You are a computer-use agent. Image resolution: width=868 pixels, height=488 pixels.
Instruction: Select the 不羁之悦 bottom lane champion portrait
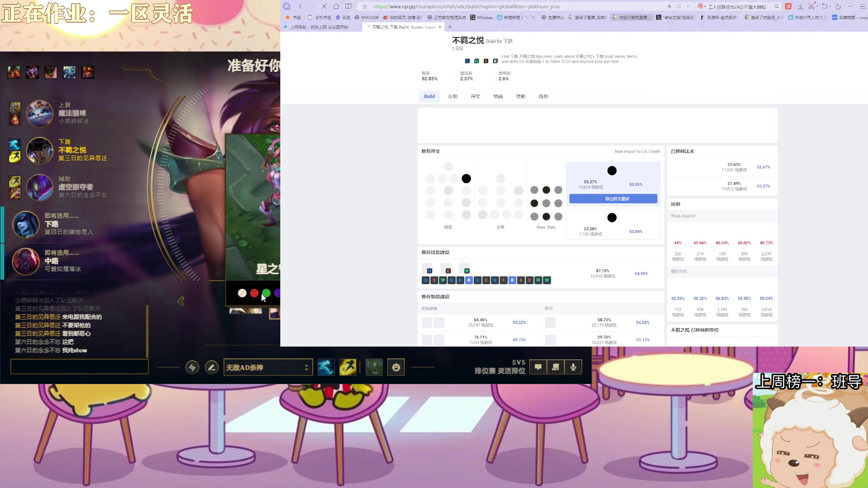(40, 150)
